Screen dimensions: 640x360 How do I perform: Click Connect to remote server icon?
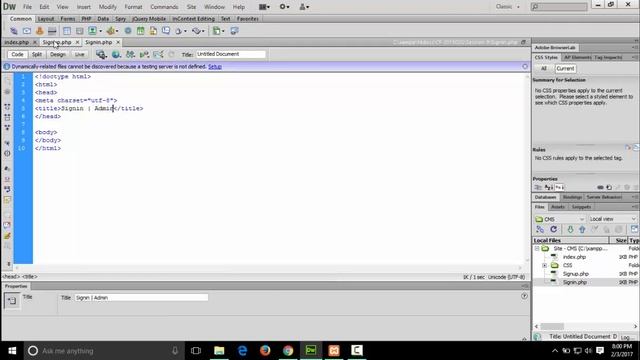[540, 230]
